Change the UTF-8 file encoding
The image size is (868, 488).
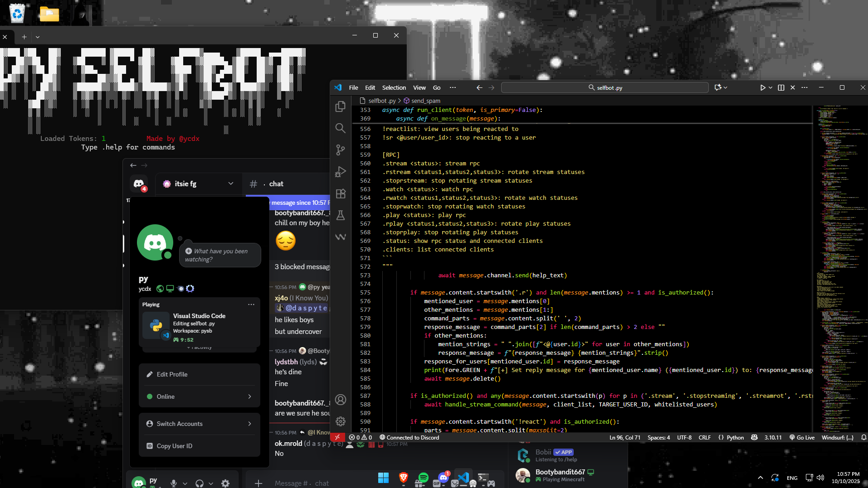click(x=684, y=438)
